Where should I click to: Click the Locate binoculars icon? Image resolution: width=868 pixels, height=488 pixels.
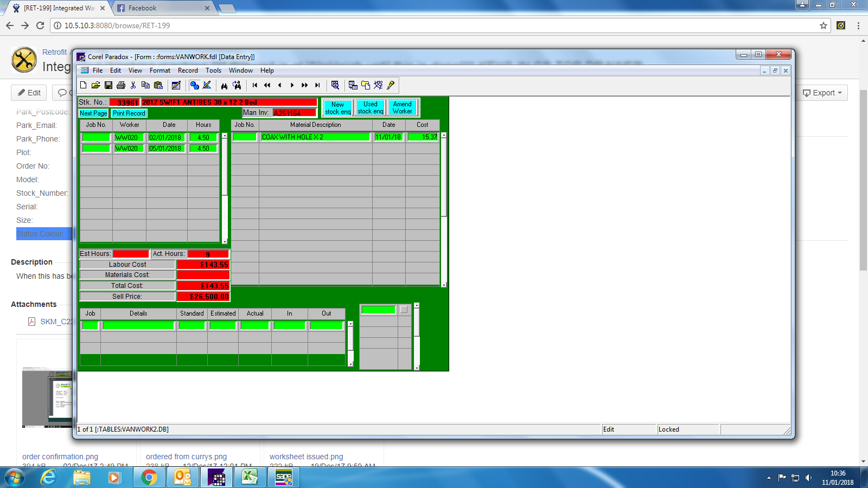224,85
